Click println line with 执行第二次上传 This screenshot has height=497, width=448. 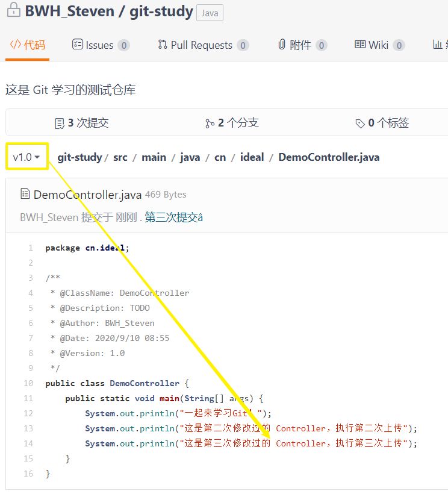(x=251, y=428)
